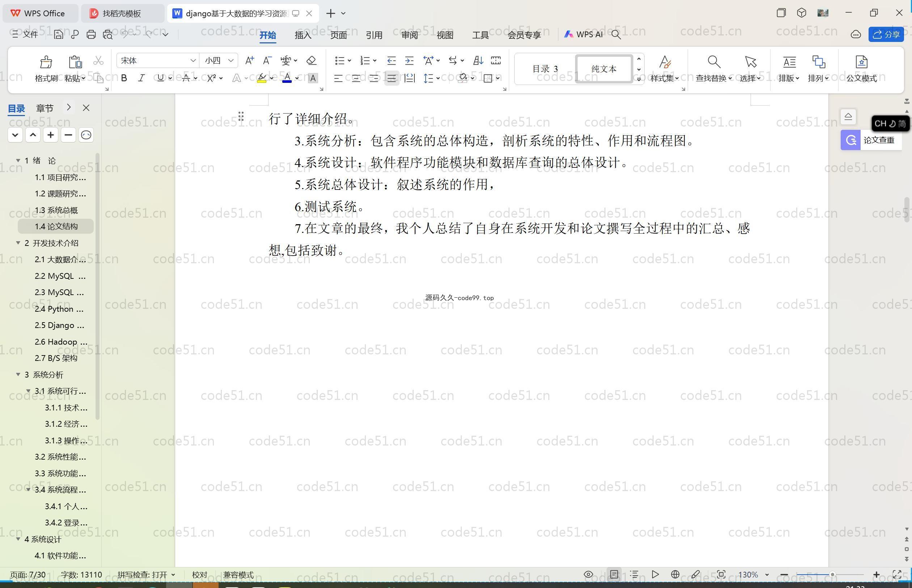The image size is (912, 588).
Task: Align text right icon
Action: [373, 78]
